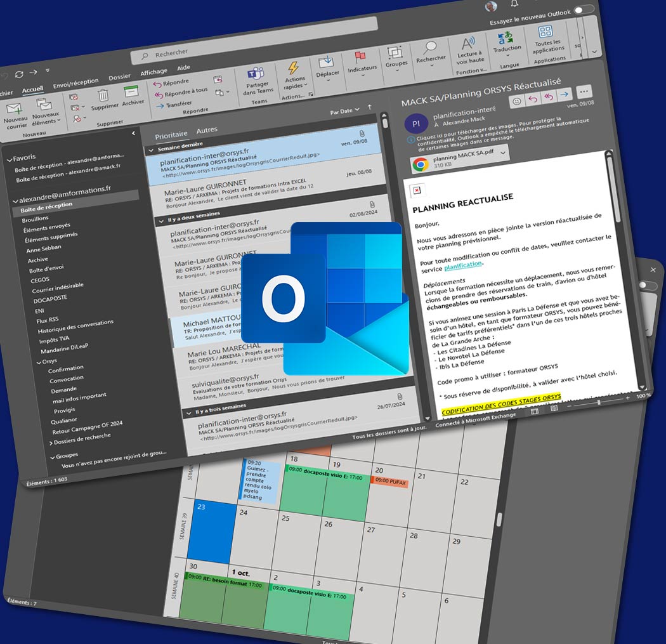Click the Partager dans Teams icon
Viewport: 666px width, 644px height.
tap(256, 74)
